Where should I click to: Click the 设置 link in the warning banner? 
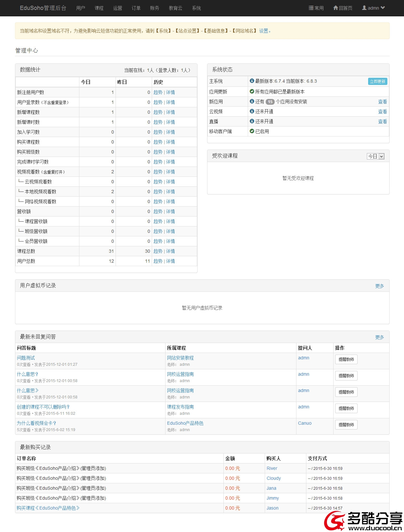[264, 31]
